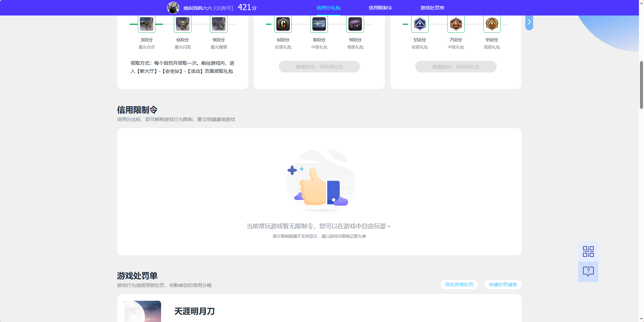Viewport: 644px width, 322px height.
Task: Click the help question mark icon
Action: pyautogui.click(x=588, y=271)
